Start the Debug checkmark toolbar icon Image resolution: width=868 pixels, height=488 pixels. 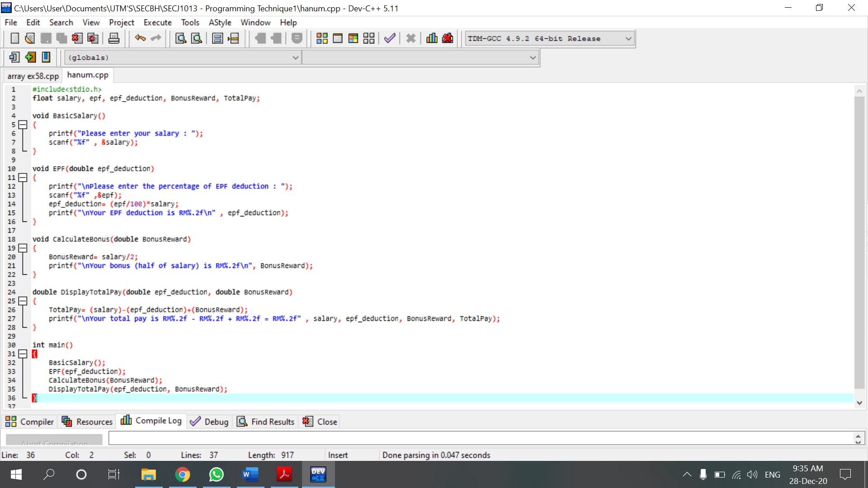click(x=389, y=38)
